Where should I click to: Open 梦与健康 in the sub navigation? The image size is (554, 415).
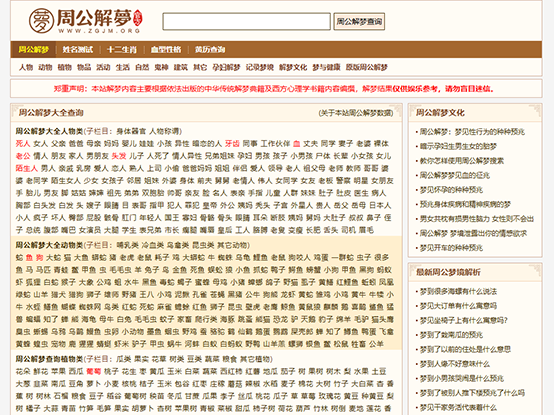pyautogui.click(x=326, y=67)
